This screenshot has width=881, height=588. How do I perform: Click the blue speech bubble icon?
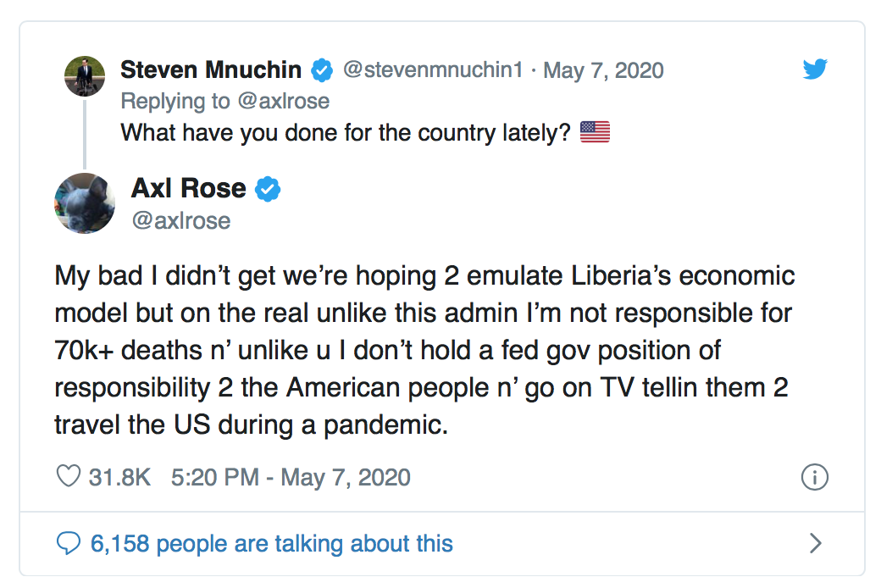tap(68, 543)
